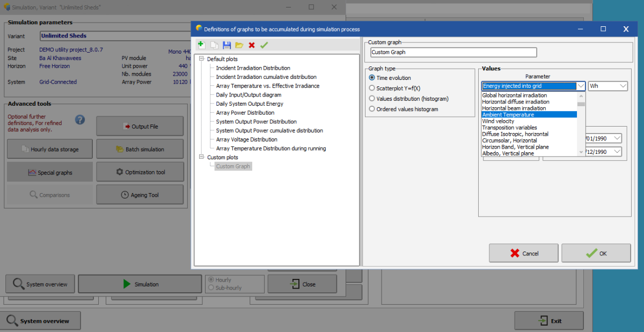Image resolution: width=644 pixels, height=332 pixels.
Task: Click the add new graph icon
Action: coord(201,45)
